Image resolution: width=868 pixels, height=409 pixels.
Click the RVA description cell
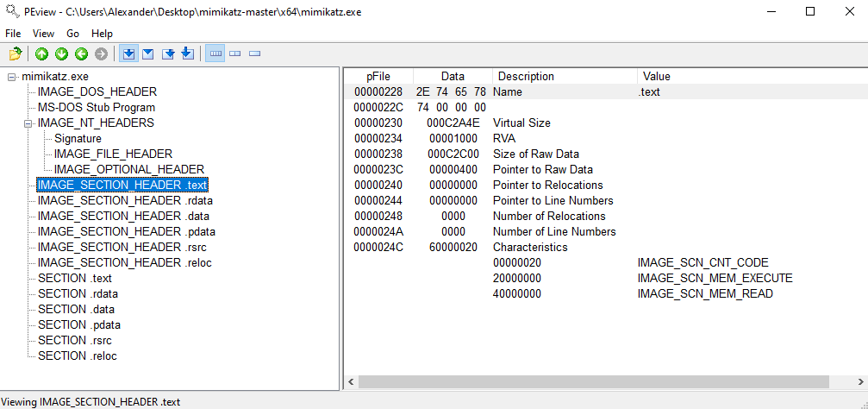pyautogui.click(x=503, y=139)
